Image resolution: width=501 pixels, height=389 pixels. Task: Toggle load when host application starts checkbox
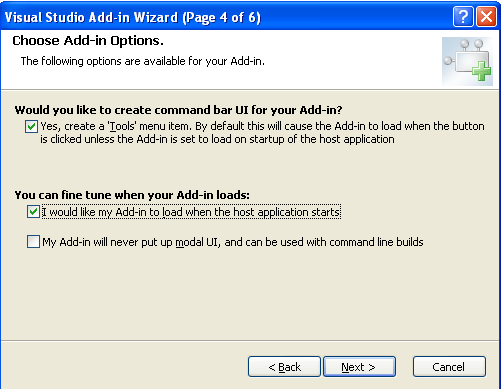click(33, 212)
